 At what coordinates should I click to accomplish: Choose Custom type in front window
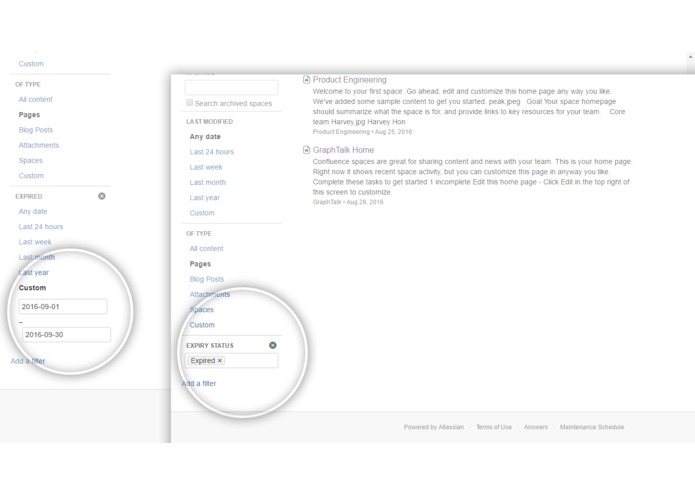click(x=202, y=325)
